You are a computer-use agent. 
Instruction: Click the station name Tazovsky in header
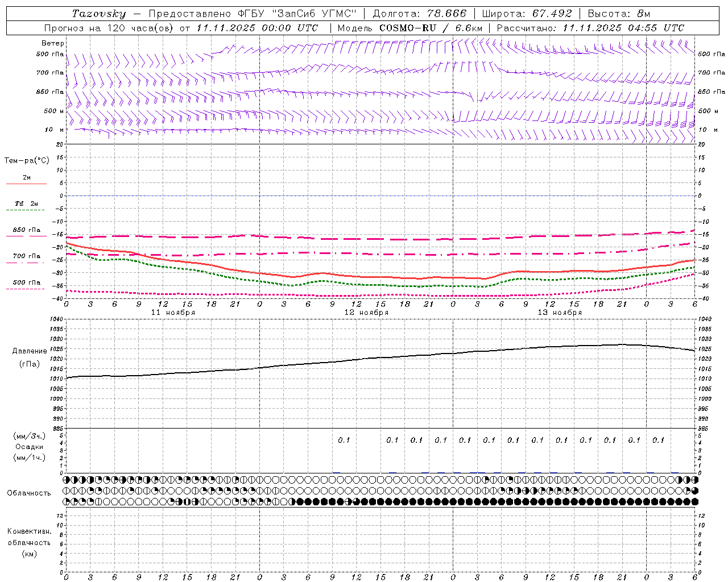click(x=98, y=14)
